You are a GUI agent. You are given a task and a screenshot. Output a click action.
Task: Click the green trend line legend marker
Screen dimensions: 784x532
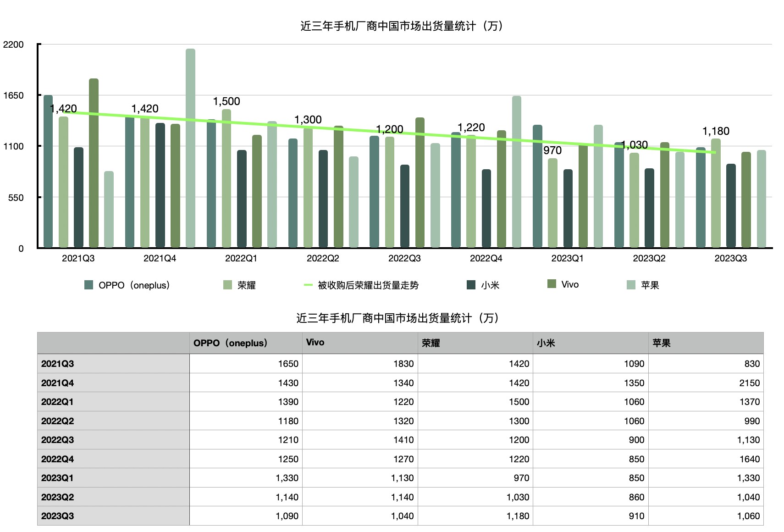(308, 285)
